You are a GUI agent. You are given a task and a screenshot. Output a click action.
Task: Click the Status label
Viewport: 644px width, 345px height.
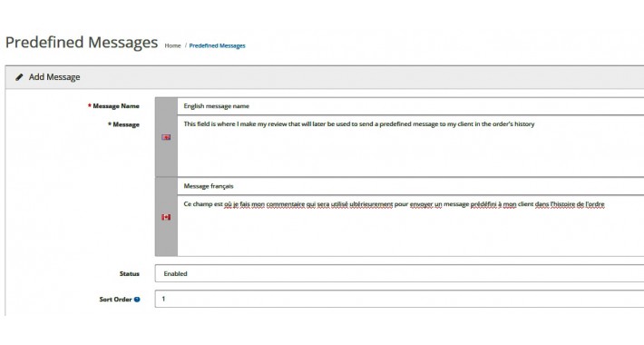tap(130, 274)
